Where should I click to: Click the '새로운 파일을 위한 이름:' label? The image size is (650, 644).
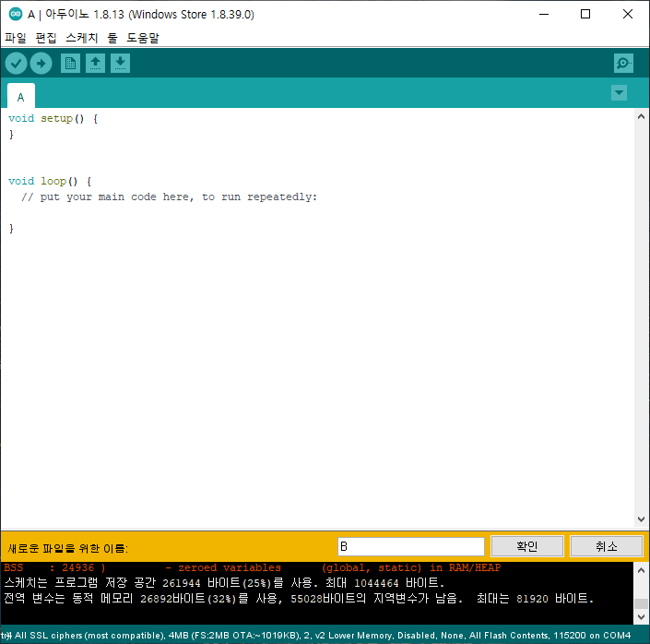pyautogui.click(x=68, y=549)
